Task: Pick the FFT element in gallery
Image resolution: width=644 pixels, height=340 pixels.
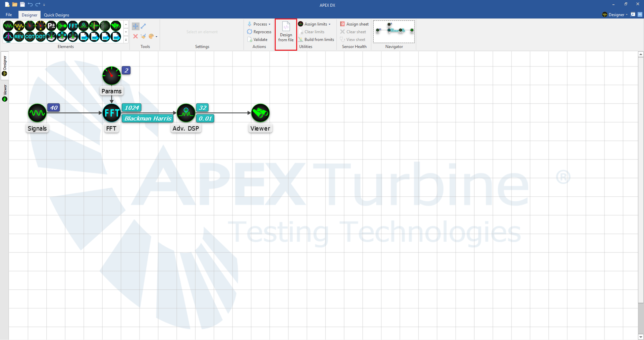Action: pyautogui.click(x=73, y=26)
